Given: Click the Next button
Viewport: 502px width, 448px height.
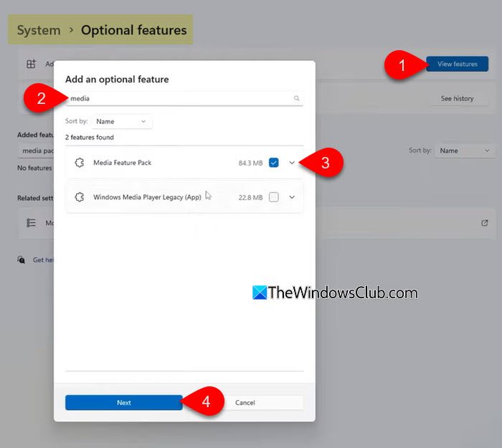Looking at the screenshot, I should (x=124, y=403).
